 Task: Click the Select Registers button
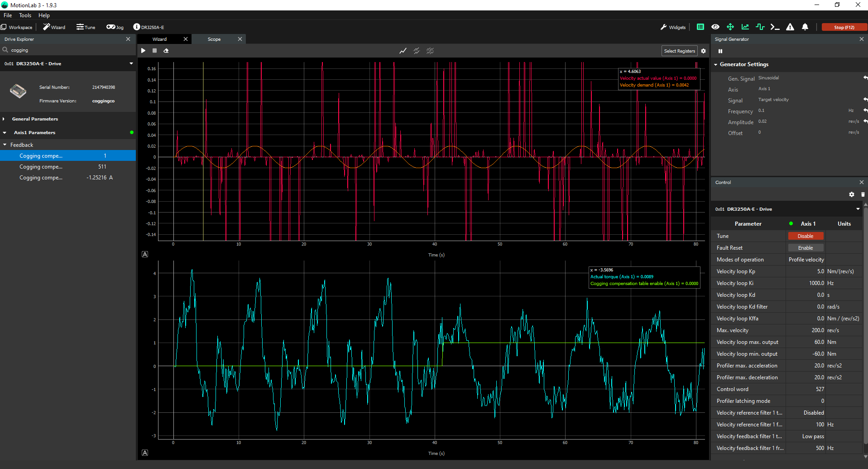pos(679,51)
